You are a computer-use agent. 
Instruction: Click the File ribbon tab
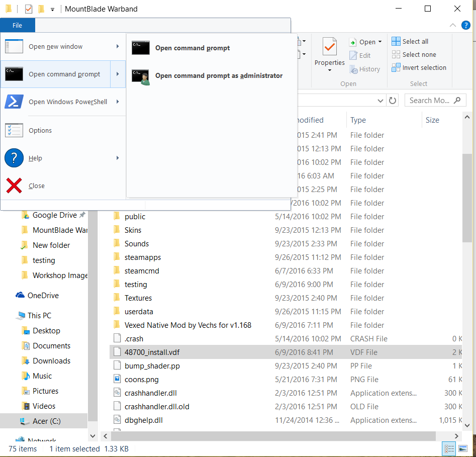(x=17, y=26)
